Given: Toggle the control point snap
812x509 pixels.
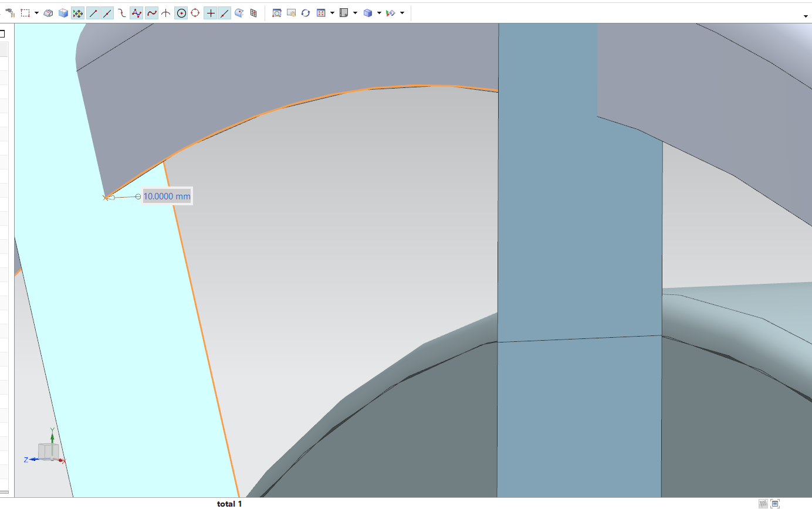Looking at the screenshot, I should coord(136,13).
